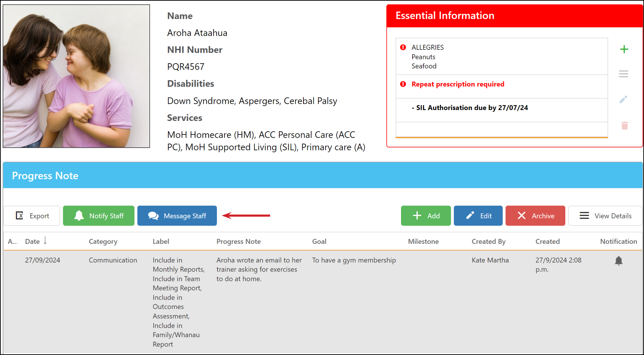Open the essential information menu icon
Image resolution: width=644 pixels, height=355 pixels.
coord(623,74)
